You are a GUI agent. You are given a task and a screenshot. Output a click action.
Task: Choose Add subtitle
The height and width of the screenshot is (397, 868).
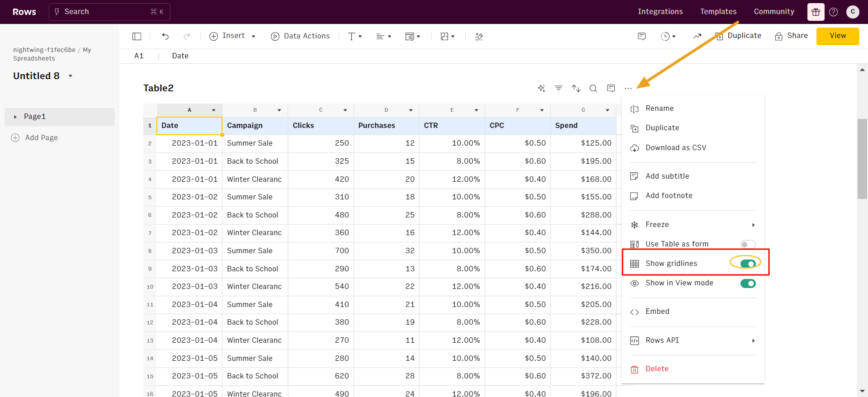pos(693,176)
